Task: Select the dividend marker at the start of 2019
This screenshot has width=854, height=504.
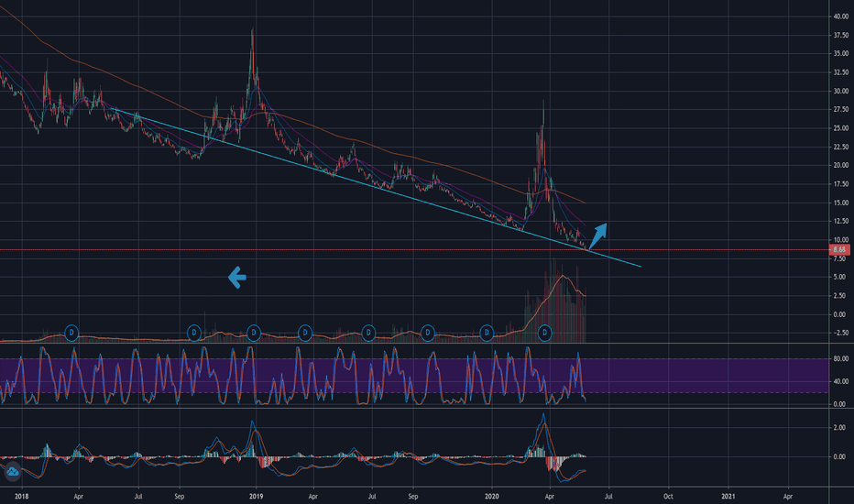Action: pyautogui.click(x=253, y=333)
